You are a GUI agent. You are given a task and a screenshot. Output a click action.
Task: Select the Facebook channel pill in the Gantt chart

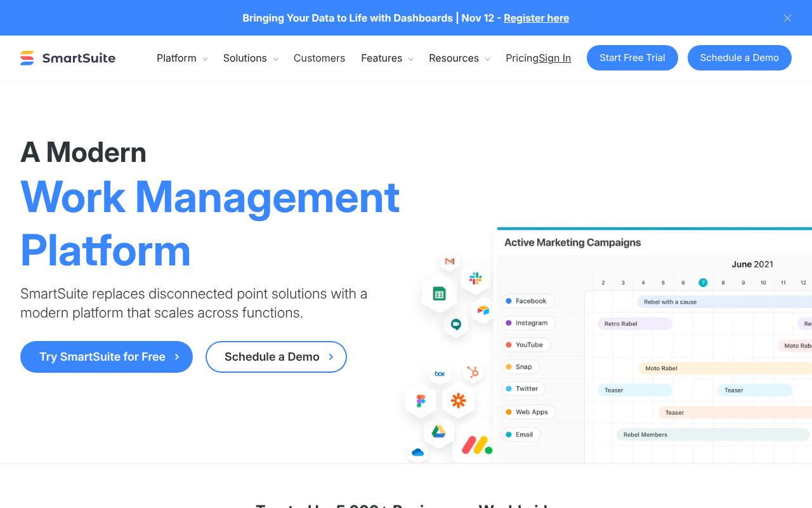pos(528,300)
